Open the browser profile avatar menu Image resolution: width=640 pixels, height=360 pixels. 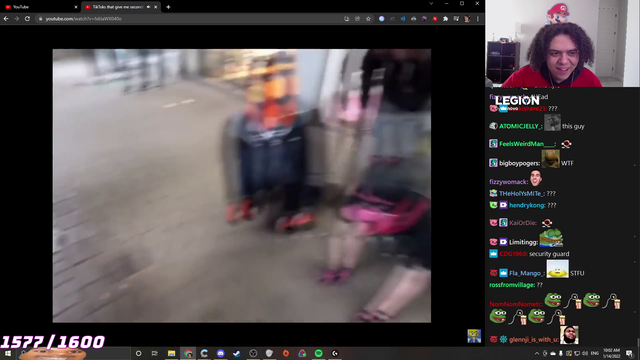[467, 19]
